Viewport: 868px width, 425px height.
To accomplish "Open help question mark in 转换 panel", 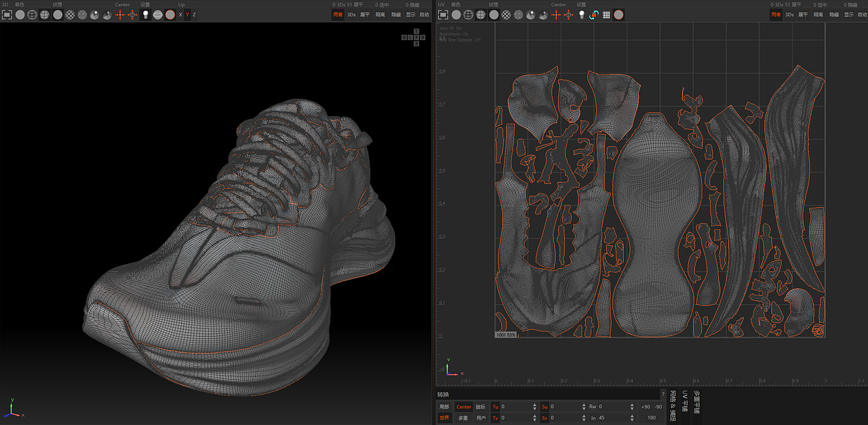I will (663, 394).
